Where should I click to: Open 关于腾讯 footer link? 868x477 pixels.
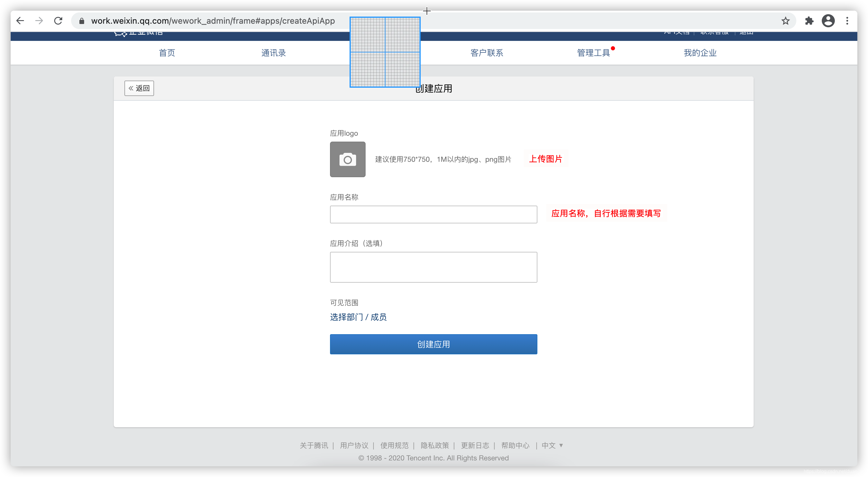[314, 445]
